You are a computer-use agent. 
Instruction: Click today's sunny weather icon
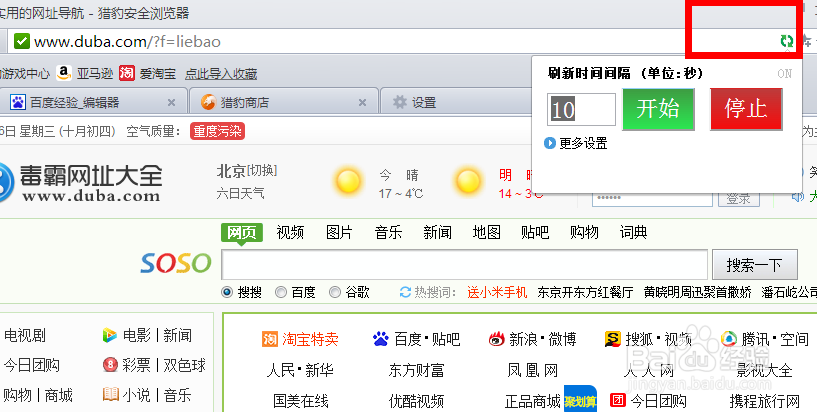point(348,182)
